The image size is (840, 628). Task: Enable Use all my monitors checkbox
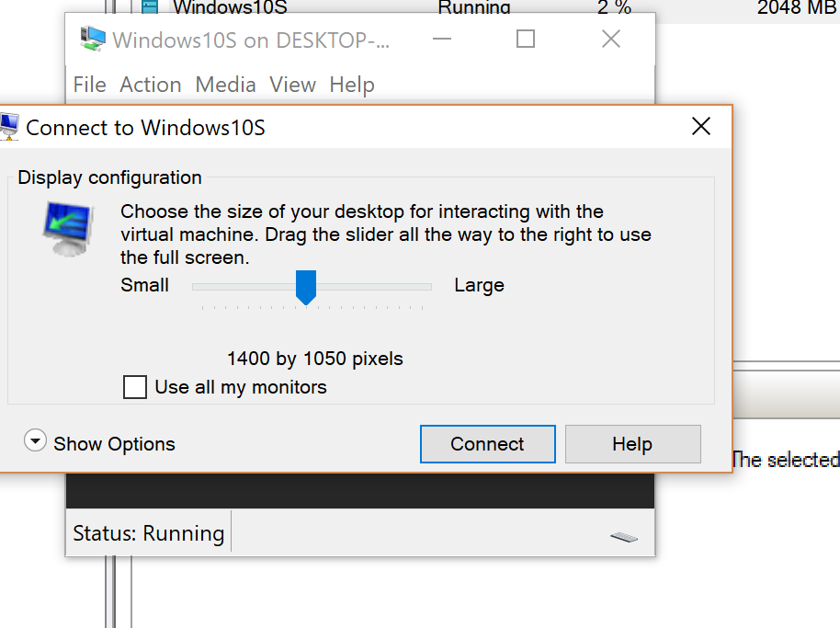(x=134, y=387)
